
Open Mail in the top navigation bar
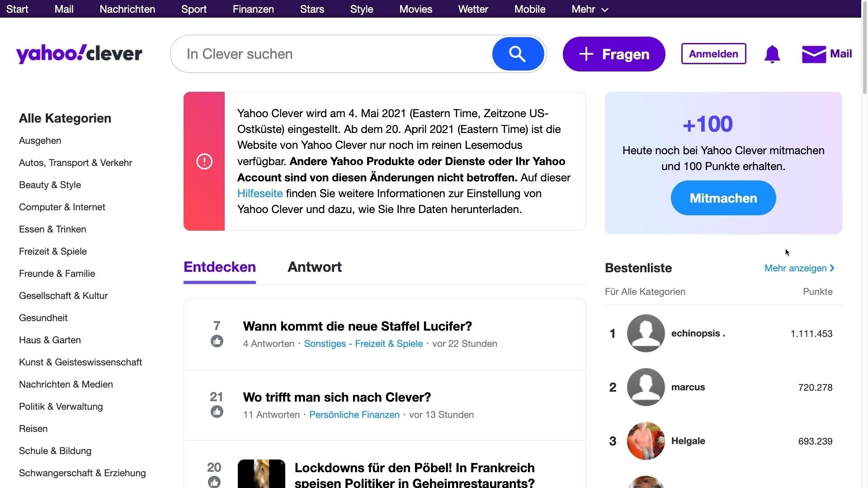pos(64,9)
